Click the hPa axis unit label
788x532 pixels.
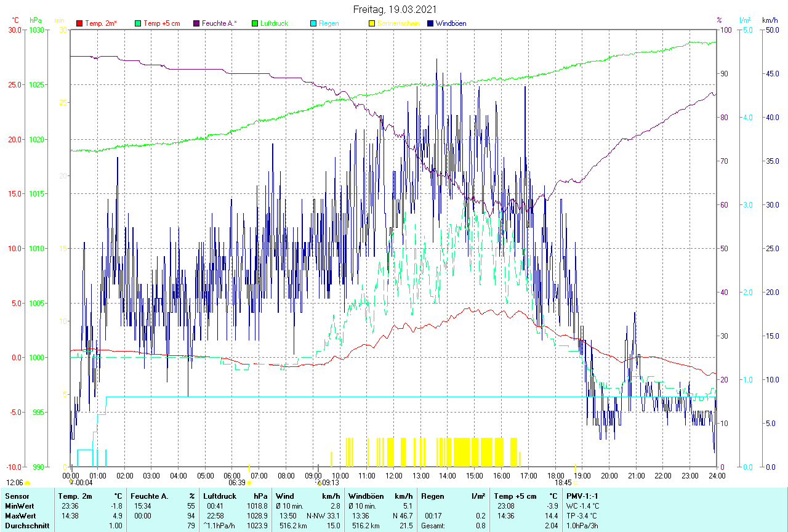point(35,20)
